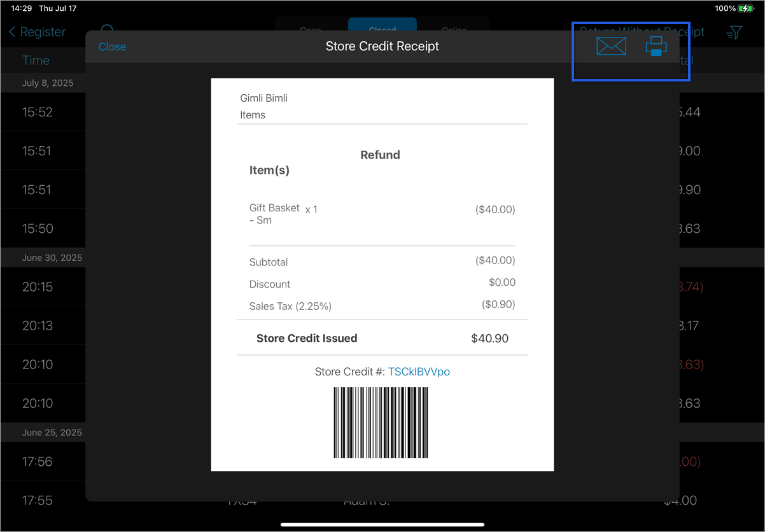Screen dimensions: 765x532
Task: Tap the home indicator bar at bottom
Action: pyautogui.click(x=382, y=524)
